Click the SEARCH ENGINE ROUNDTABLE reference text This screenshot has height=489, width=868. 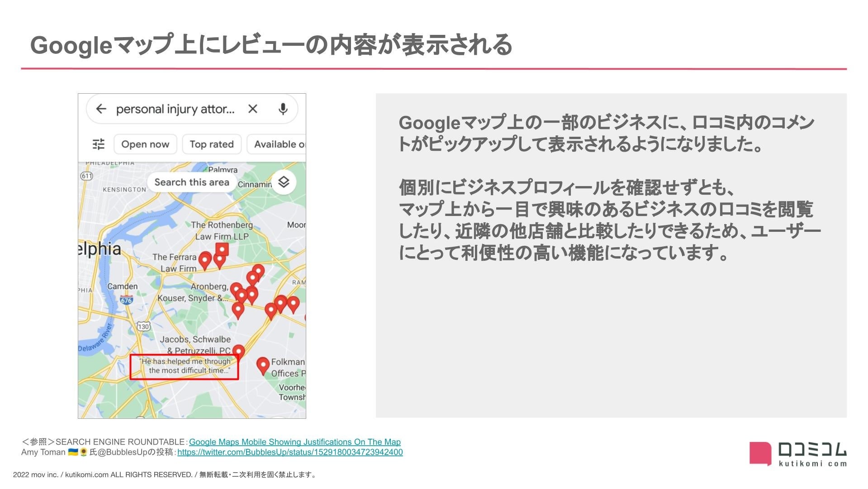point(120,442)
